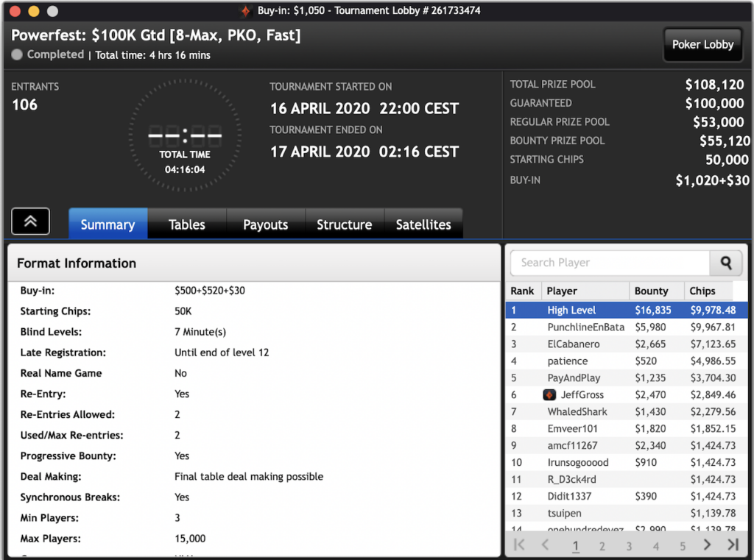Click the player search magnifier icon
754x560 pixels.
[x=726, y=263]
